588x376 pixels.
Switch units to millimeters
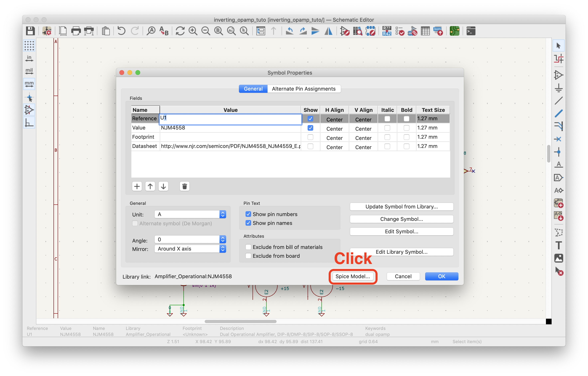[29, 84]
